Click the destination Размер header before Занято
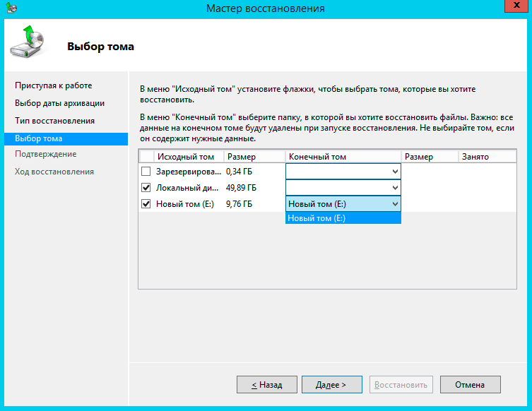532x411 pixels. pyautogui.click(x=430, y=157)
